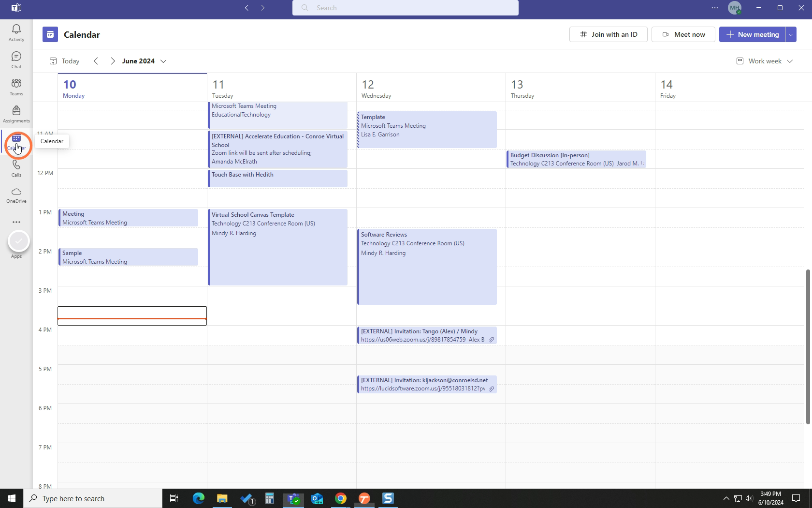The width and height of the screenshot is (812, 508).
Task: Open more apps ellipsis in sidebar
Action: (x=16, y=222)
